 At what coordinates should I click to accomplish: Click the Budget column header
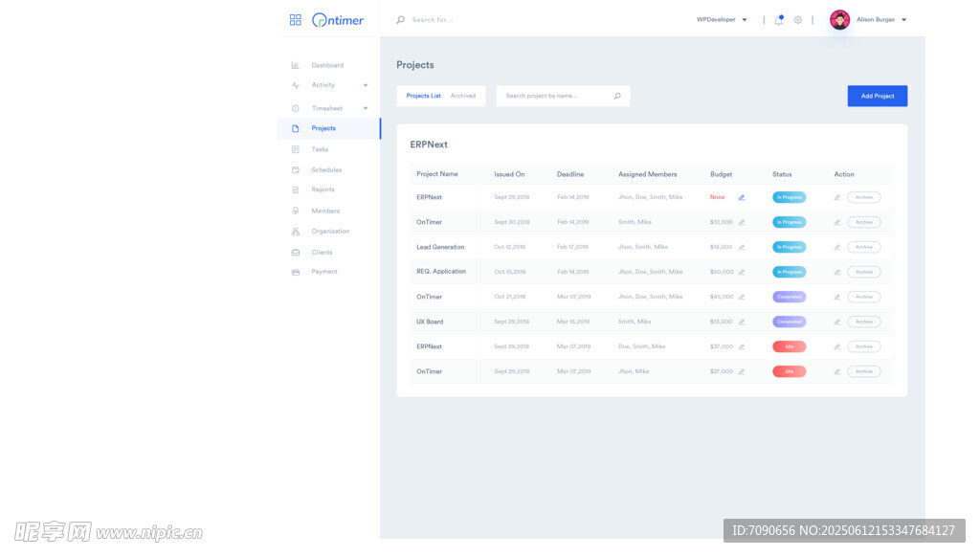coord(721,174)
